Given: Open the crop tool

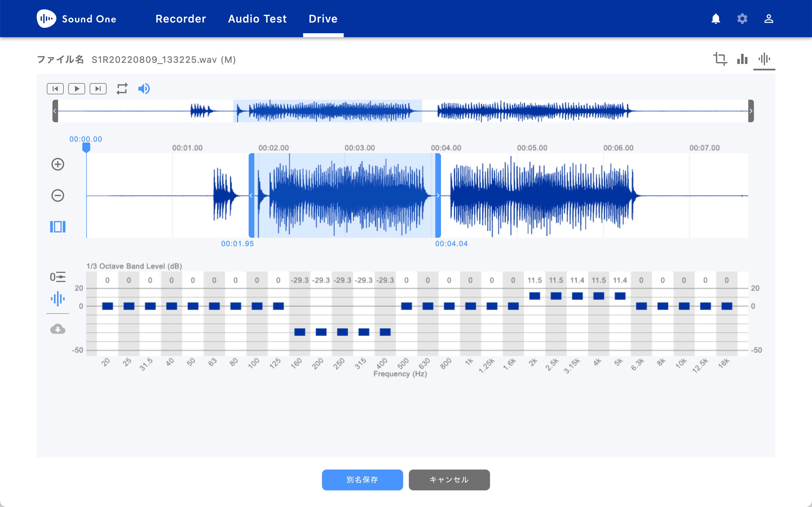Looking at the screenshot, I should [x=720, y=59].
